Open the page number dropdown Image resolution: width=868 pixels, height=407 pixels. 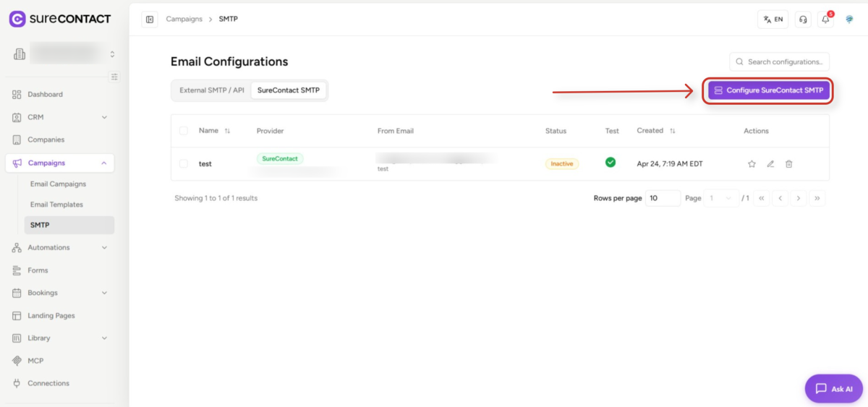[722, 198]
